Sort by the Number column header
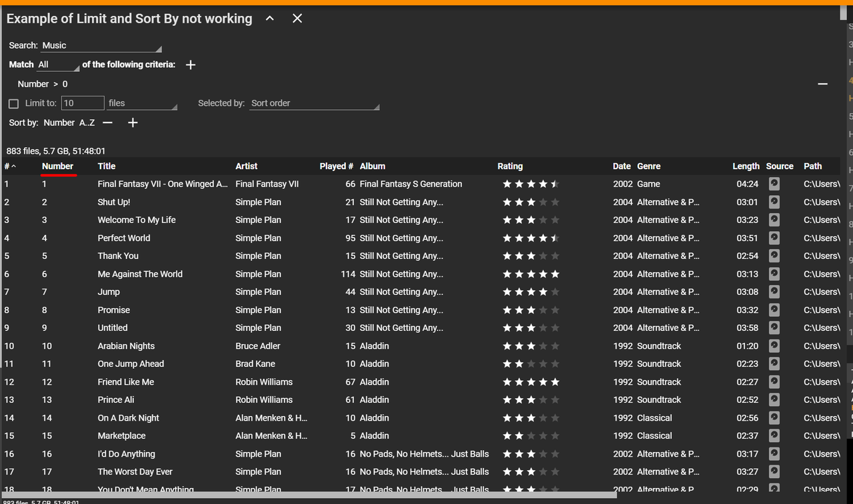 pos(57,166)
